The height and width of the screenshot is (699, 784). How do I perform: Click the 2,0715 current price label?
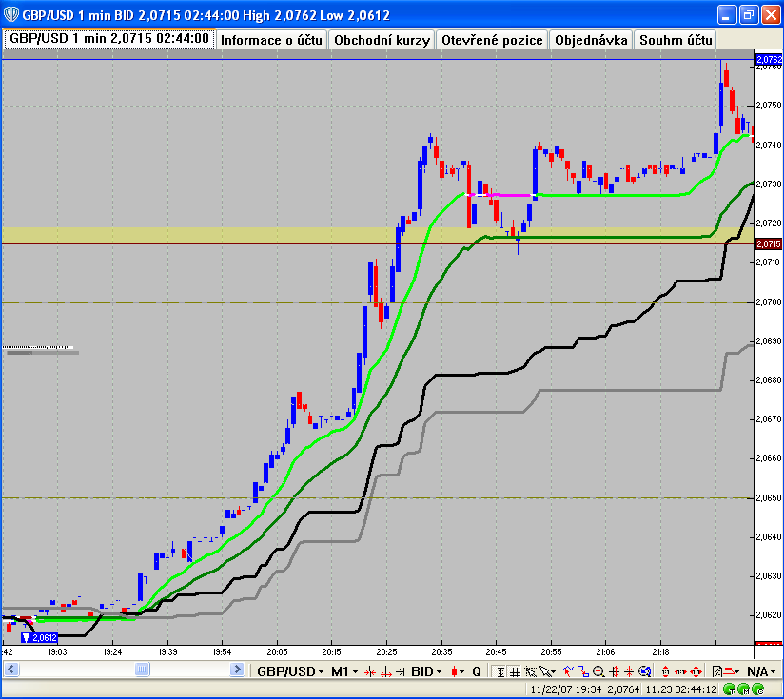coord(769,243)
